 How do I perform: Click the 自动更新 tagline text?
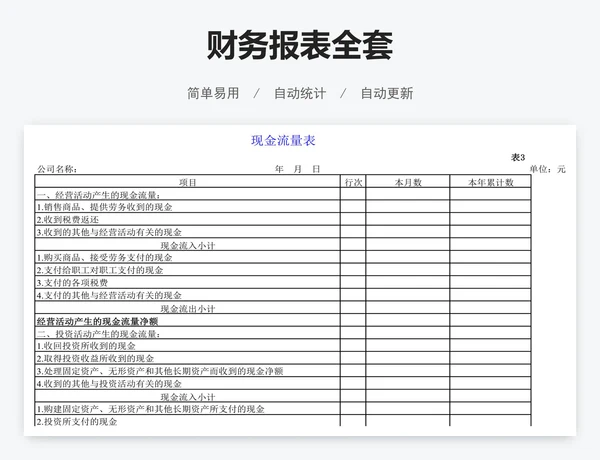coord(387,93)
